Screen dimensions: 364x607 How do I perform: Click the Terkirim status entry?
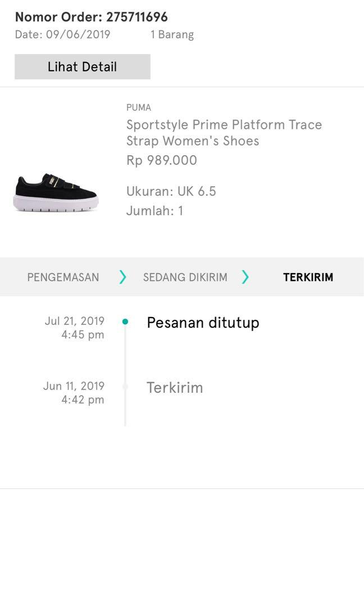[x=175, y=387]
